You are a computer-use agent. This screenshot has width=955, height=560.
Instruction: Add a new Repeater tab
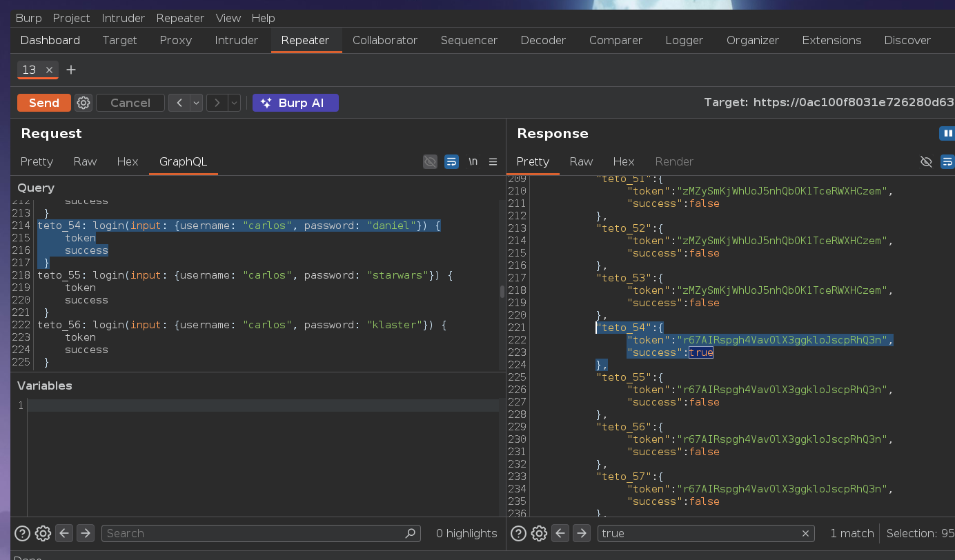(71, 70)
